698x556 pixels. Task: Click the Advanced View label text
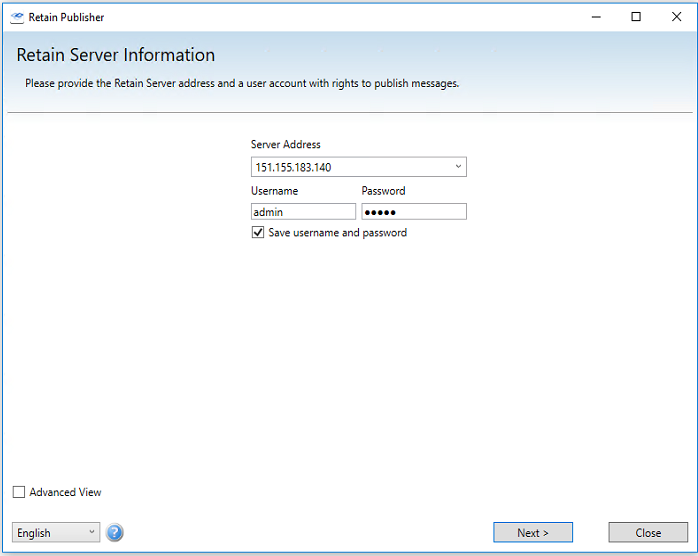click(x=65, y=492)
